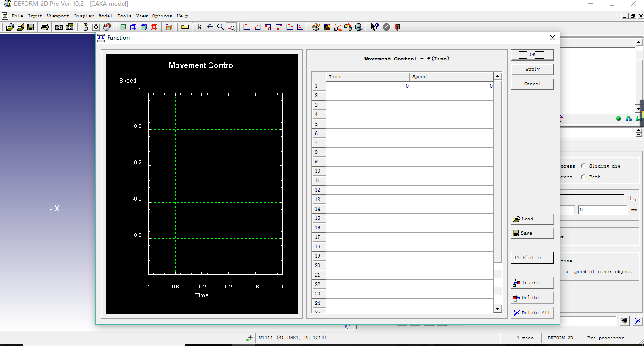Select the pan move-arrows tool

coord(210,27)
